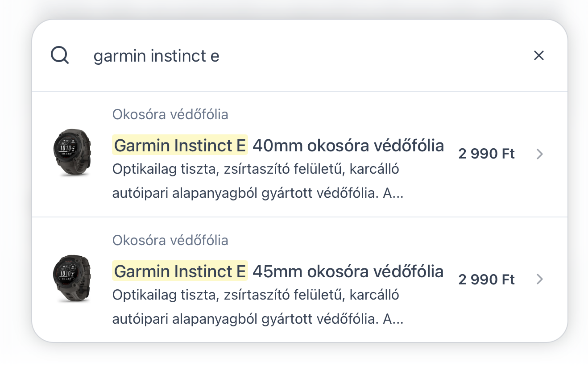The width and height of the screenshot is (588, 367).
Task: Click the highlighted 'Garmin Instinct E' in the second result
Action: (x=180, y=271)
